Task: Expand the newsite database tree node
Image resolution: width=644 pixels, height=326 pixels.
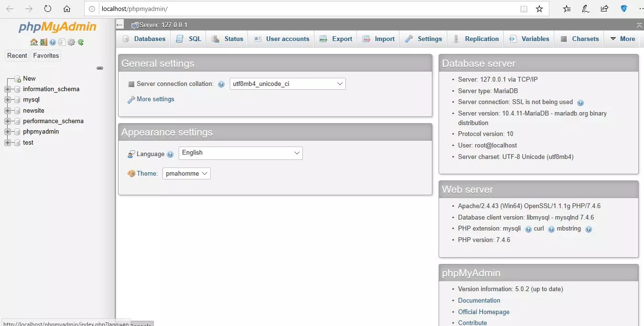Action: click(x=8, y=110)
